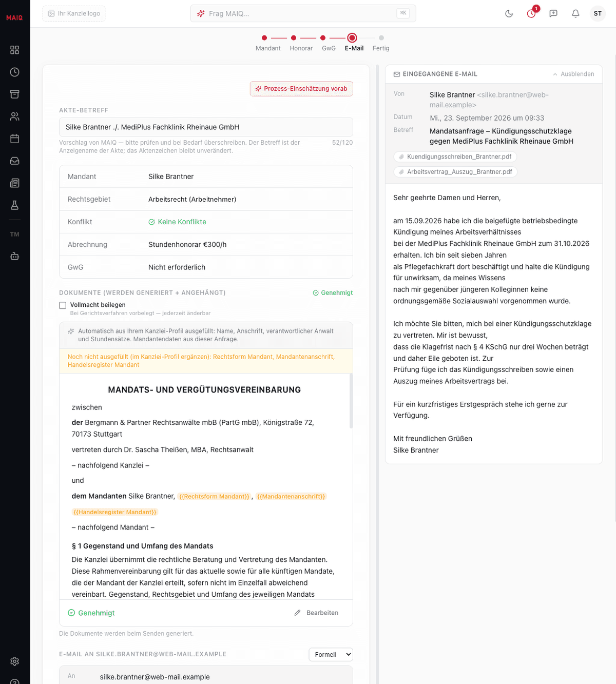Open attachment Kuendigungsschreiben_Brantner.pdf

(455, 157)
